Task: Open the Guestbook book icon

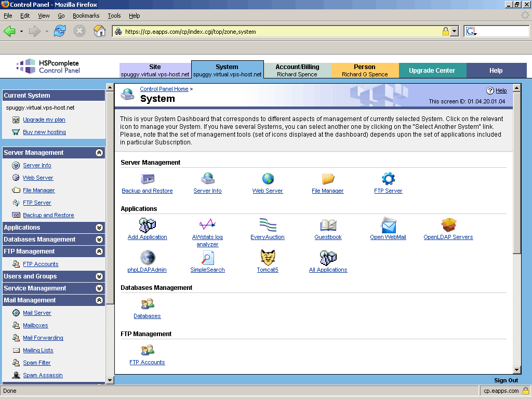Action: tap(328, 225)
